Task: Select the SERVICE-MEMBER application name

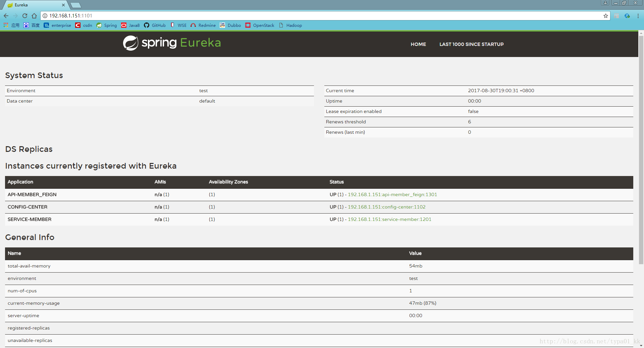Action: 30,219
